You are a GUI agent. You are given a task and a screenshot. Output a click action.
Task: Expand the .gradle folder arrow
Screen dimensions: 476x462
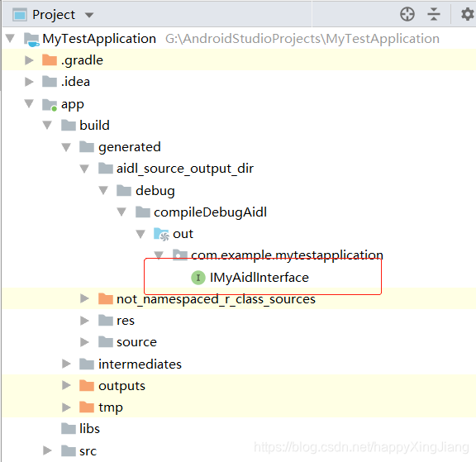click(x=29, y=60)
